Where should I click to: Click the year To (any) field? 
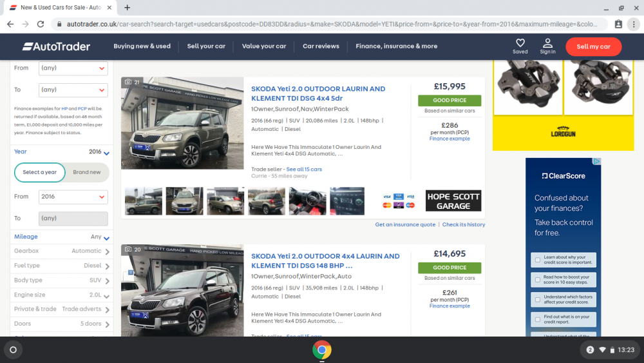(x=73, y=219)
